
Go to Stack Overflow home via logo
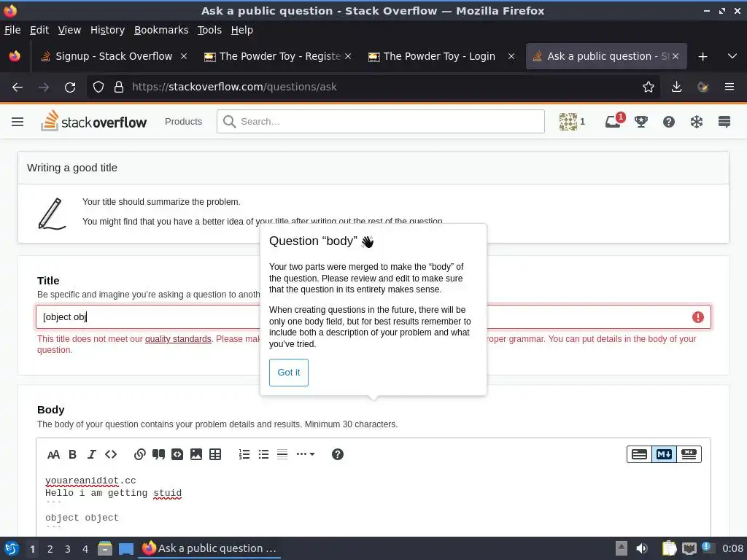click(x=94, y=121)
